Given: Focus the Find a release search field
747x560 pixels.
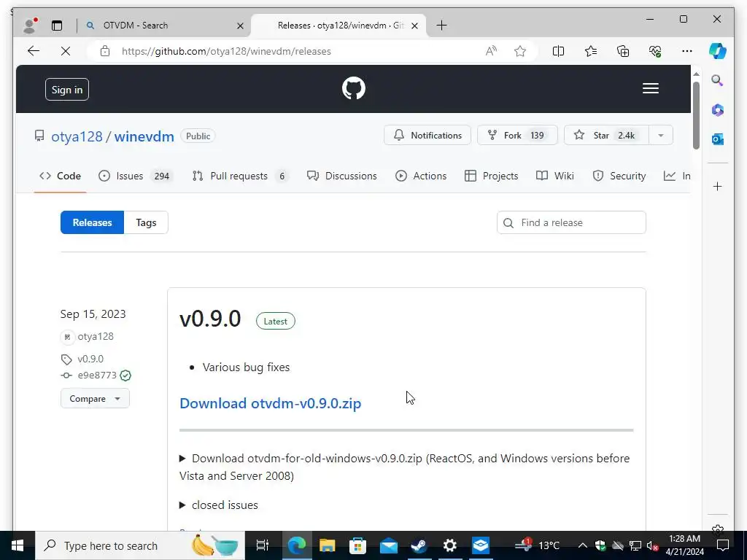Looking at the screenshot, I should [571, 222].
